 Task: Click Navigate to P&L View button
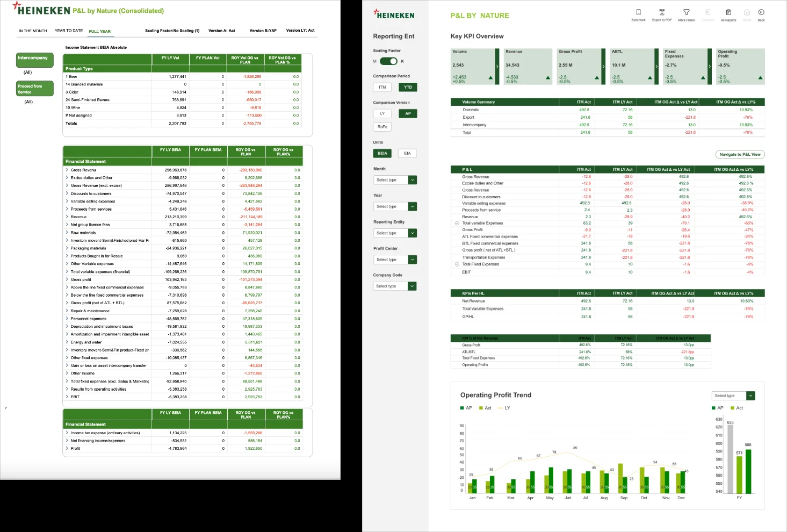tap(740, 154)
